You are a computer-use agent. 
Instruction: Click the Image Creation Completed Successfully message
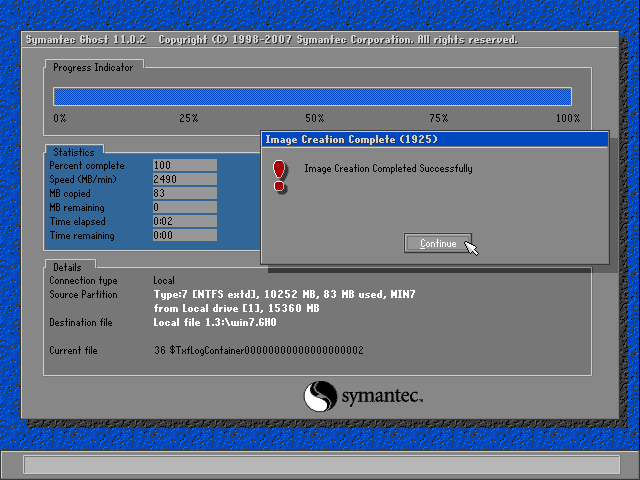tap(388, 169)
